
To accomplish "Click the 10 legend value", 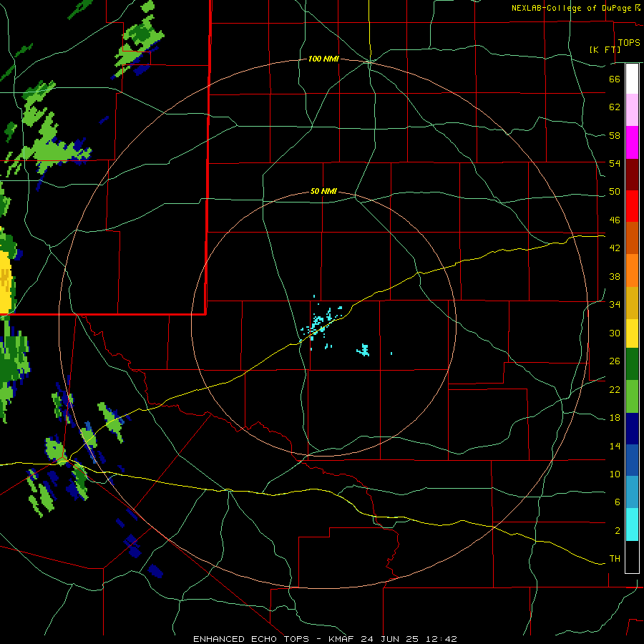I will (x=615, y=474).
